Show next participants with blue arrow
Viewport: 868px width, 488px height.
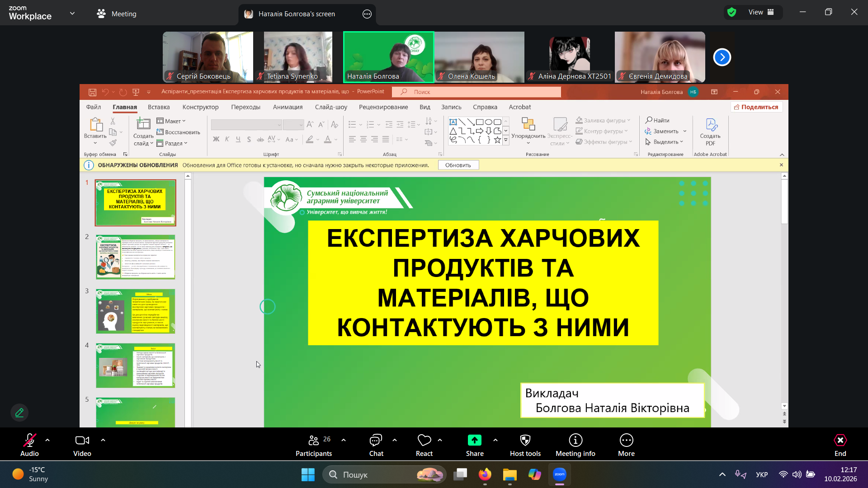click(722, 57)
